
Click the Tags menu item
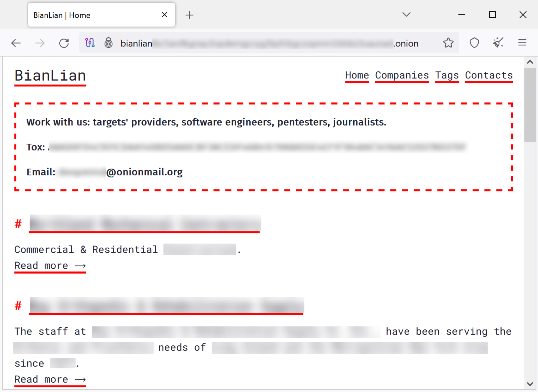(447, 76)
